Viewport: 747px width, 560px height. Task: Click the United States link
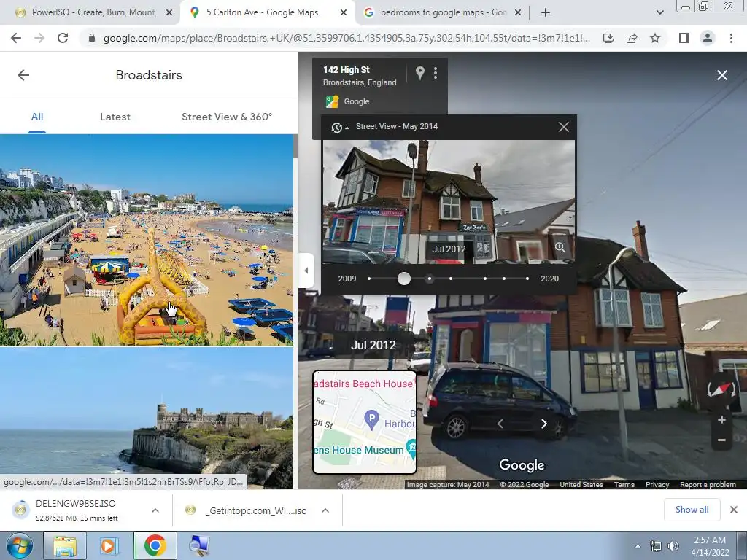(581, 485)
